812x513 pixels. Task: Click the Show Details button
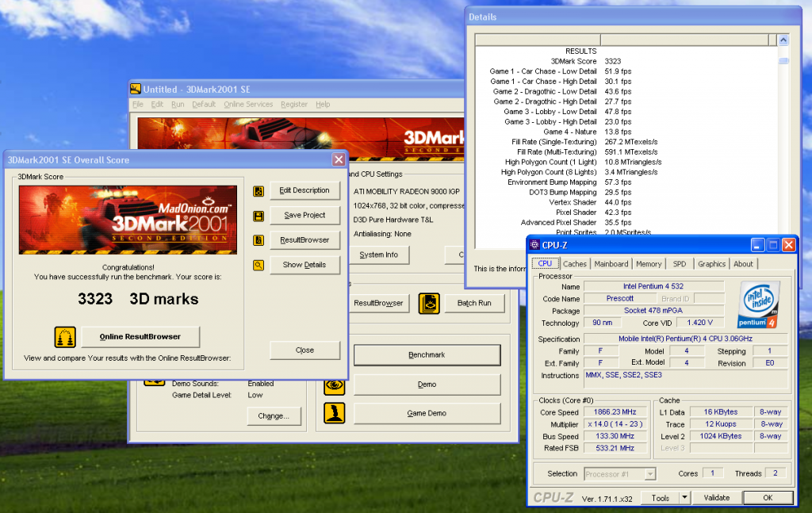click(x=304, y=265)
